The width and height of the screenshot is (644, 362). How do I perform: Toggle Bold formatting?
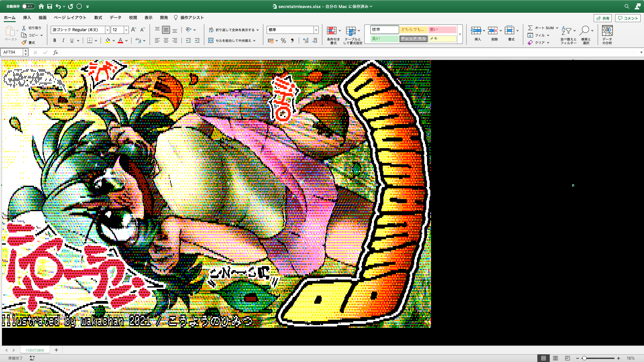click(55, 41)
